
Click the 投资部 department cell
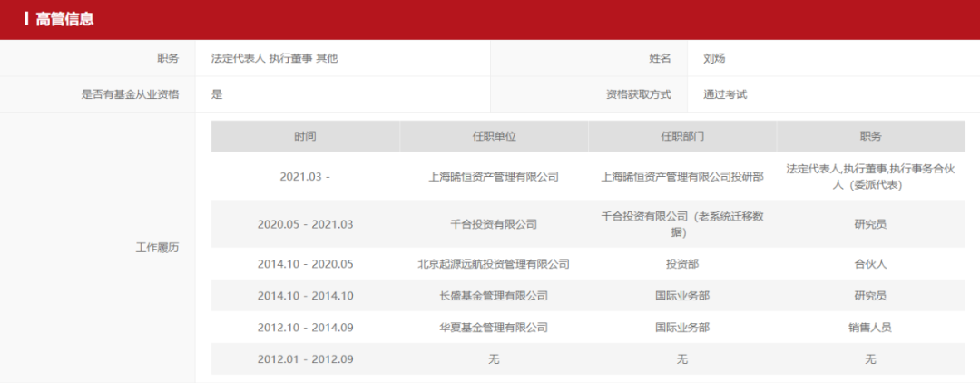pos(682,264)
